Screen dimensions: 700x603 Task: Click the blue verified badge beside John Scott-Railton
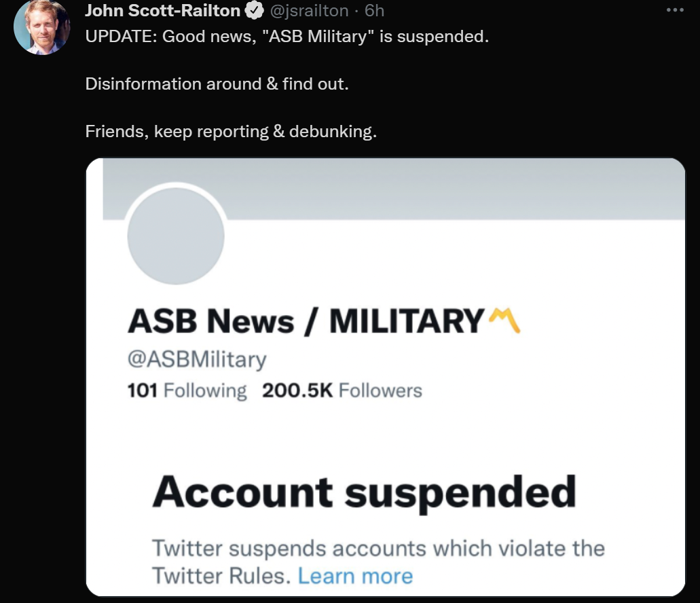(x=255, y=11)
